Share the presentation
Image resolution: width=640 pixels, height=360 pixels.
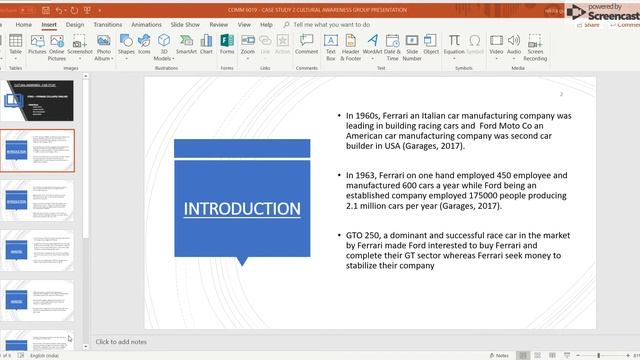pos(589,25)
